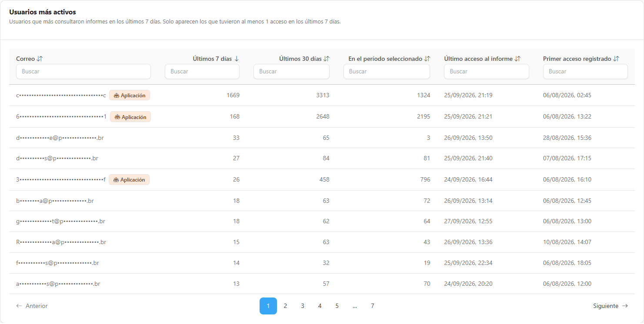The image size is (644, 324).
Task: Click the value 1324
Action: 423,95
